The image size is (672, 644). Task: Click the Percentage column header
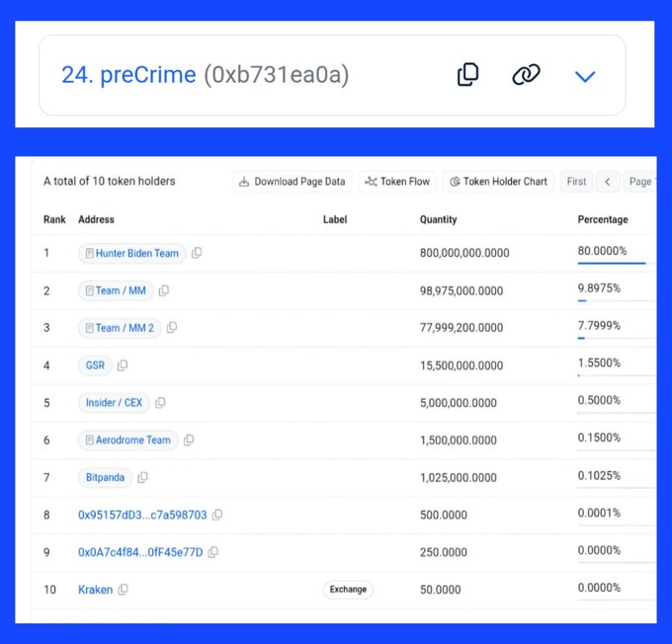(603, 219)
